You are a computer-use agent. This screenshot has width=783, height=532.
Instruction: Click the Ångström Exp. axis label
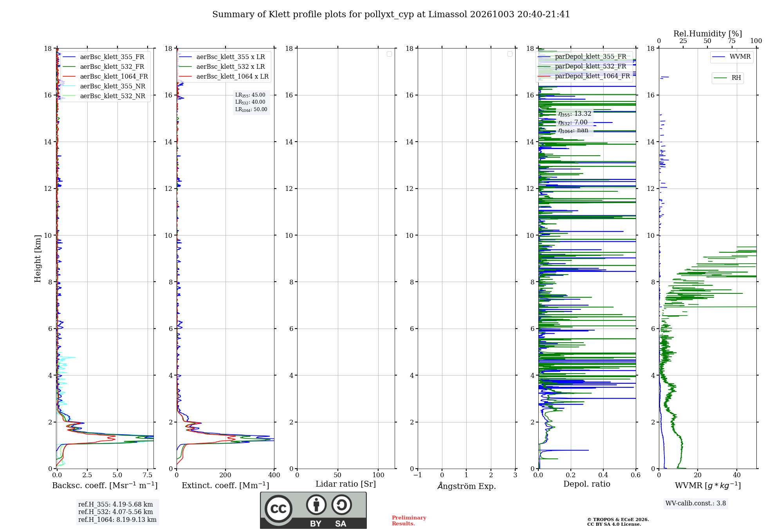pos(467,485)
